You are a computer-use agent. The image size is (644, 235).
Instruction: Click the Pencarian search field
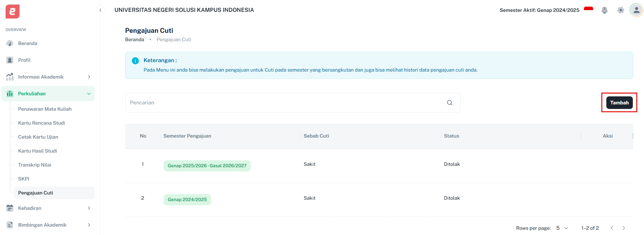[x=293, y=103]
